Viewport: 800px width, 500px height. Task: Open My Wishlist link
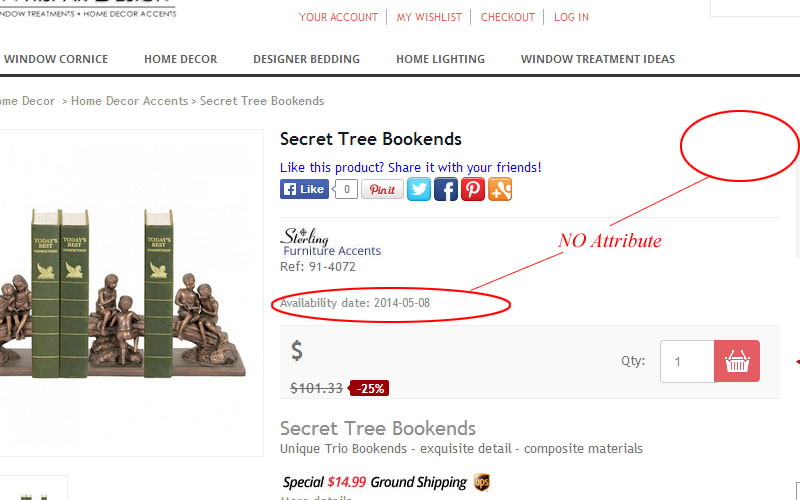point(429,17)
